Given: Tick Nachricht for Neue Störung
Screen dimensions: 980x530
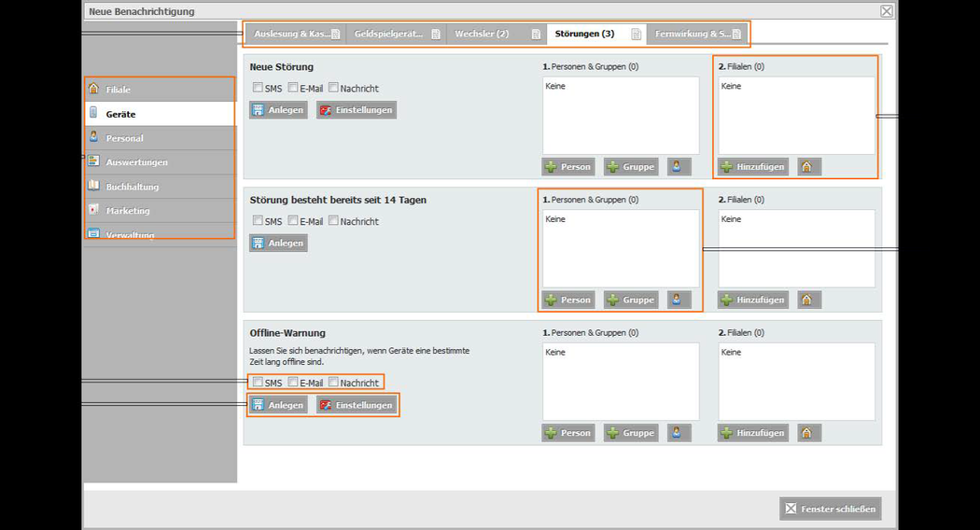Looking at the screenshot, I should [333, 88].
